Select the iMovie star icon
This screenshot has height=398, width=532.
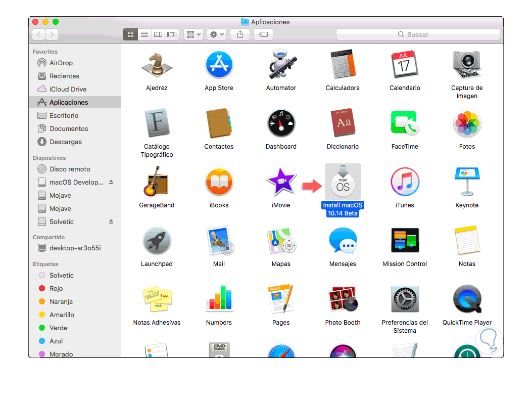click(281, 182)
